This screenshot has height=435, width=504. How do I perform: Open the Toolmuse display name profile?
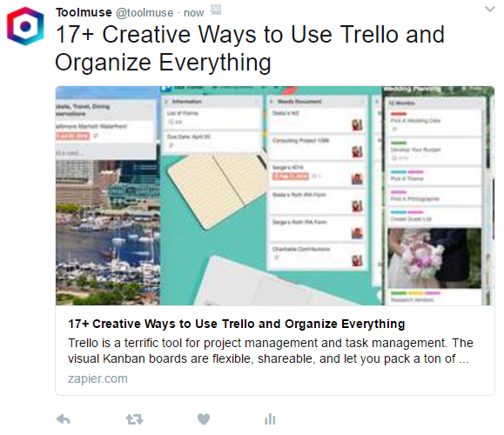(84, 12)
